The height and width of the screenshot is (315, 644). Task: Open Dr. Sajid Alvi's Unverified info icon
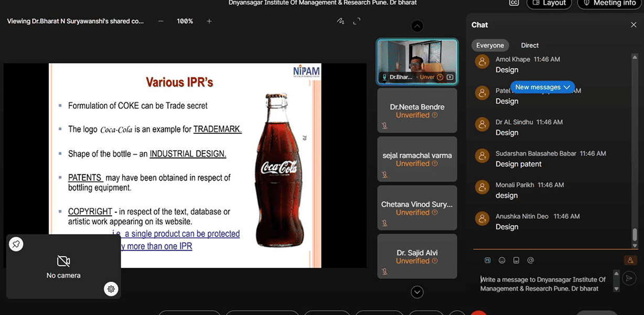point(435,261)
